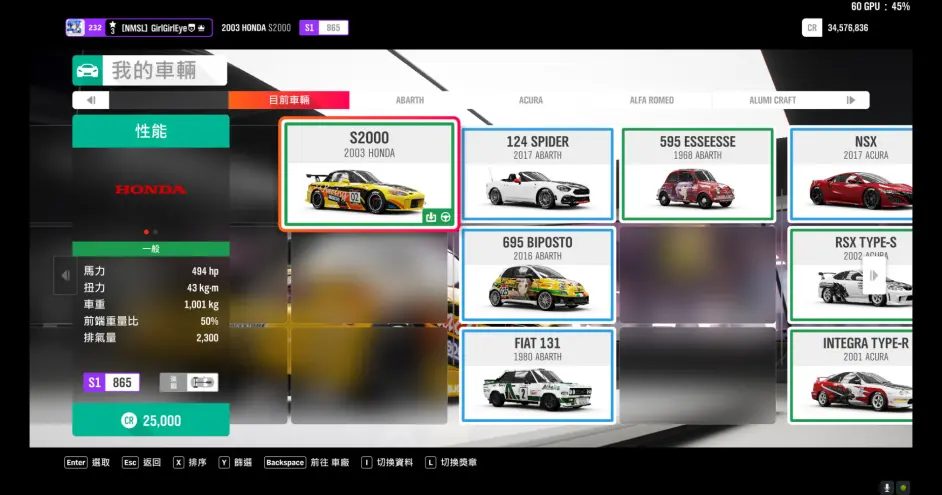Click the Esc 返回 prompt
Screen dimensions: 942x495
point(141,462)
